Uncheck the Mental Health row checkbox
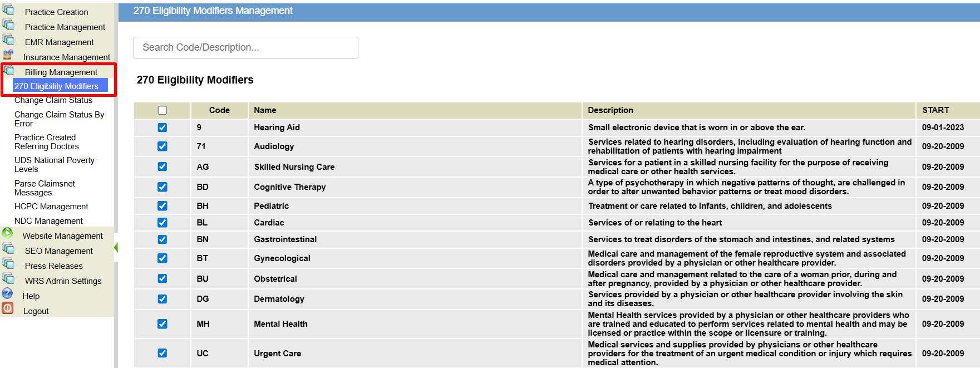 pos(162,324)
